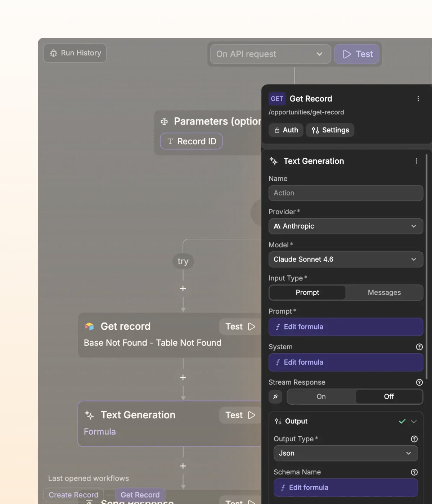
Task: Click the Formula label under Text Generation
Action: pos(100,432)
